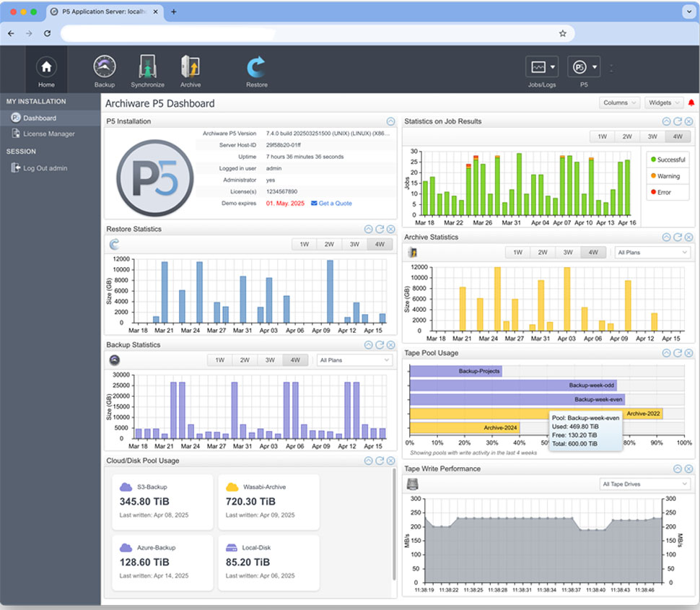Image resolution: width=700 pixels, height=610 pixels.
Task: Select 3W range in Archive Statistics
Action: point(568,253)
